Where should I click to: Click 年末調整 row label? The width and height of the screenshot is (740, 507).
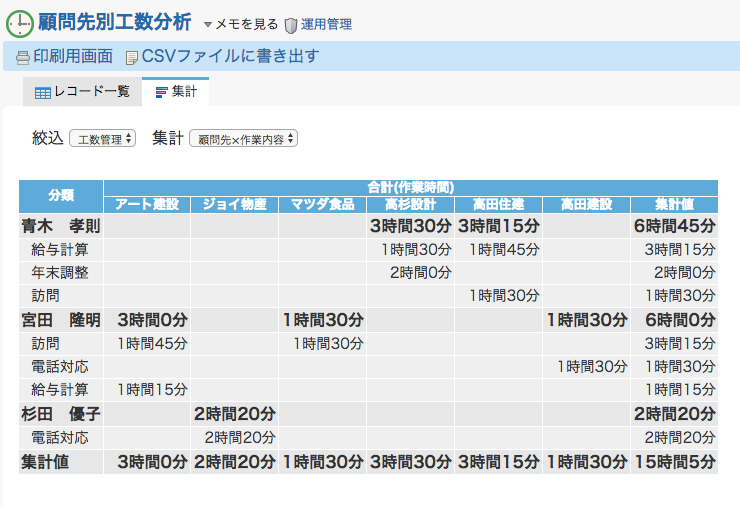coord(60,272)
